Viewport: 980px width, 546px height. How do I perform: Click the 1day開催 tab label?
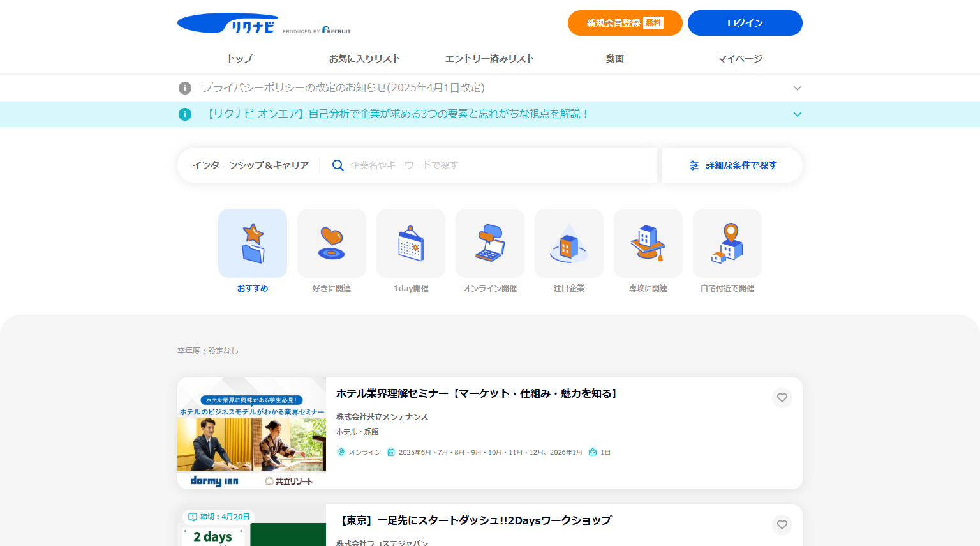(411, 289)
